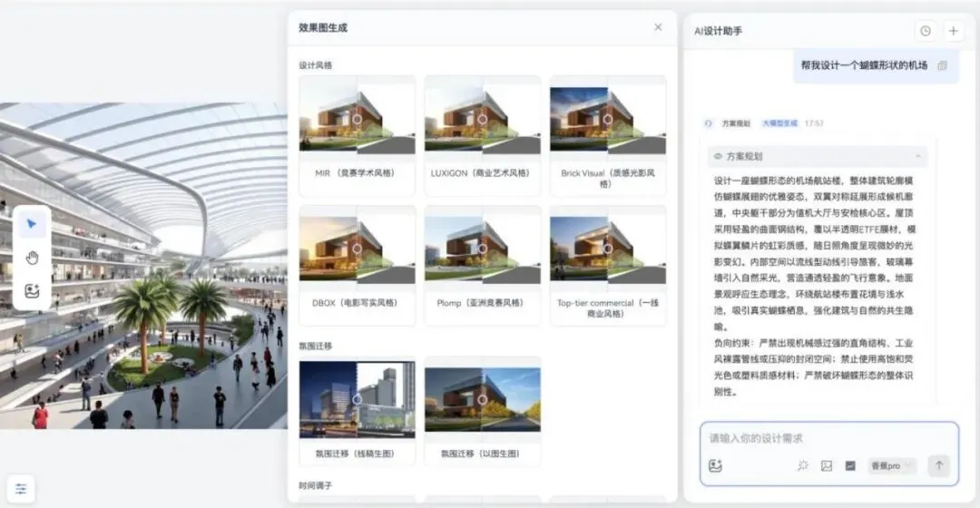Close the 效果图生成 panel

pos(658,27)
